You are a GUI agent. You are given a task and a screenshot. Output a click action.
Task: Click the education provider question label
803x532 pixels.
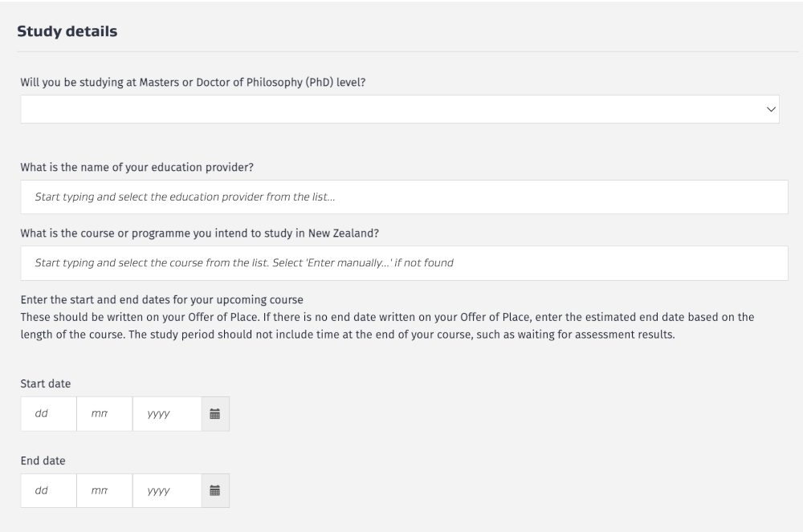tap(142, 168)
